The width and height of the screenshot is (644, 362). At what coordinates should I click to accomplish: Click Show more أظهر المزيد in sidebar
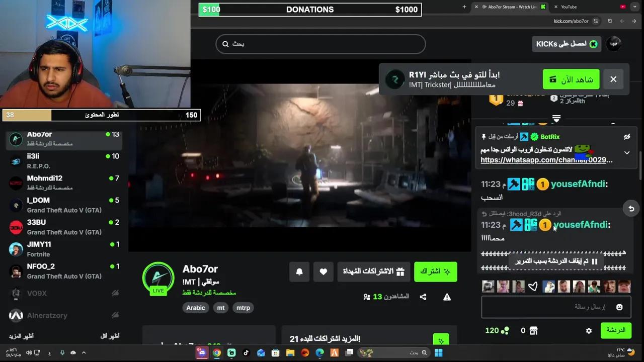pyautogui.click(x=21, y=336)
